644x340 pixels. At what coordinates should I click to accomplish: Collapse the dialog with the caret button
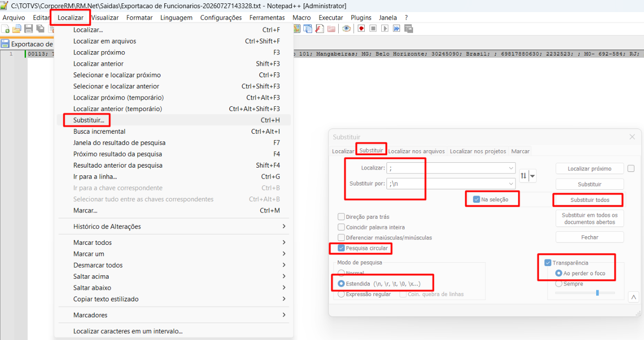(633, 297)
